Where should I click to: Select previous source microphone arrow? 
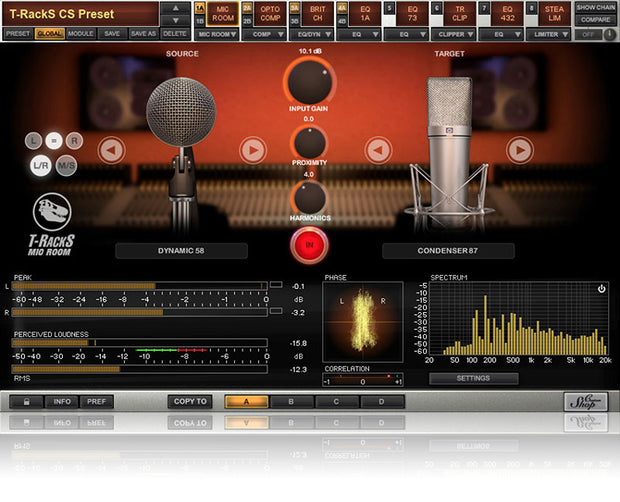[112, 150]
